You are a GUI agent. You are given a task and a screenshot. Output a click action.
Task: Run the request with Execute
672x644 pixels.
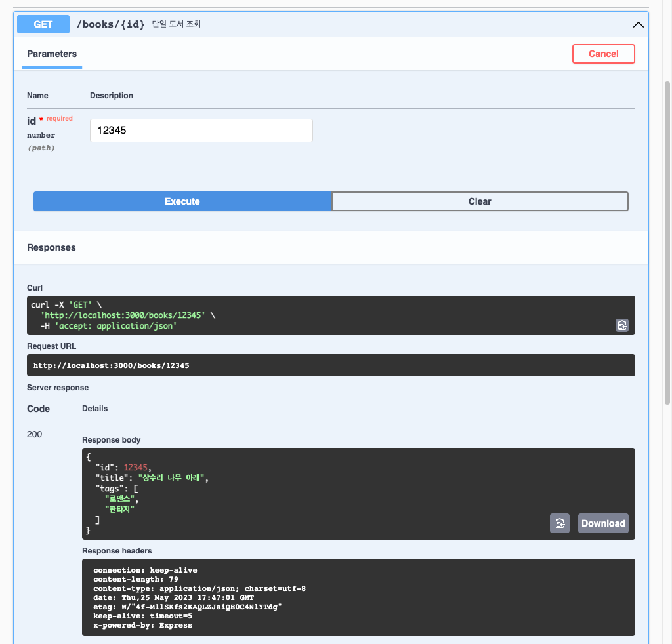click(182, 201)
